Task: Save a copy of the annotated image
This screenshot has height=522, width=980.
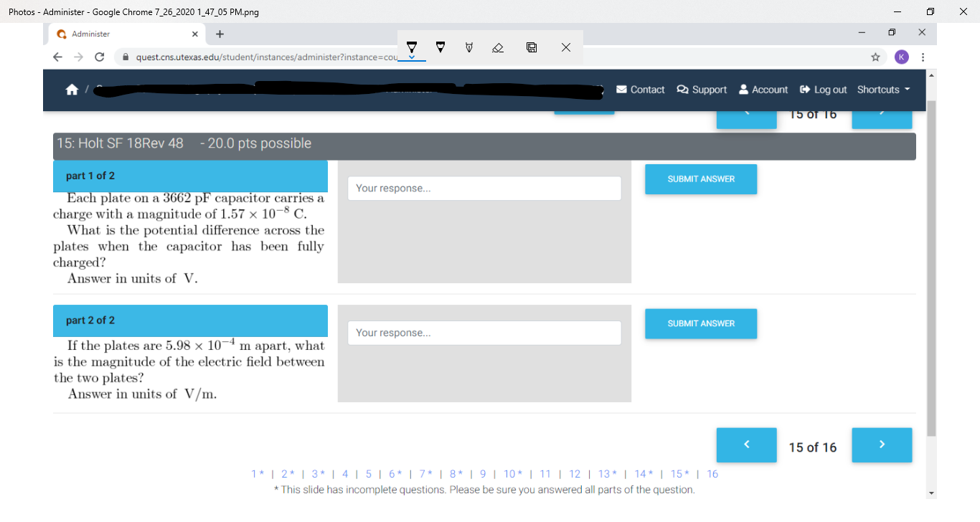Action: point(531,47)
